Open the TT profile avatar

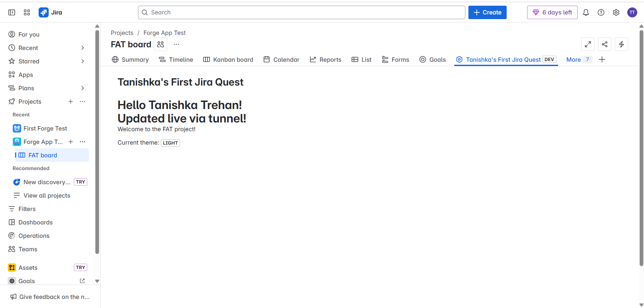pos(632,12)
